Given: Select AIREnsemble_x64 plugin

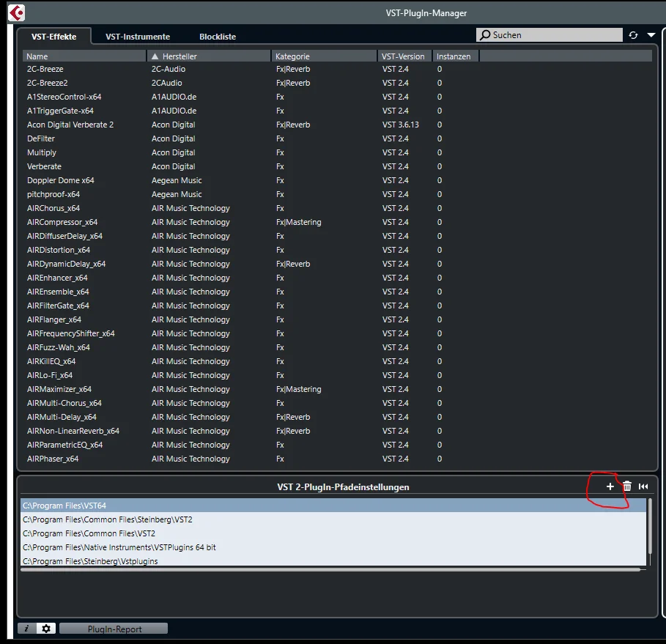Looking at the screenshot, I should 338,292.
